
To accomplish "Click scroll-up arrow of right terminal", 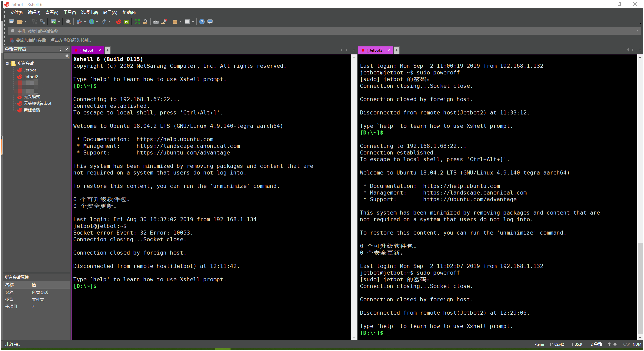I will coord(640,57).
